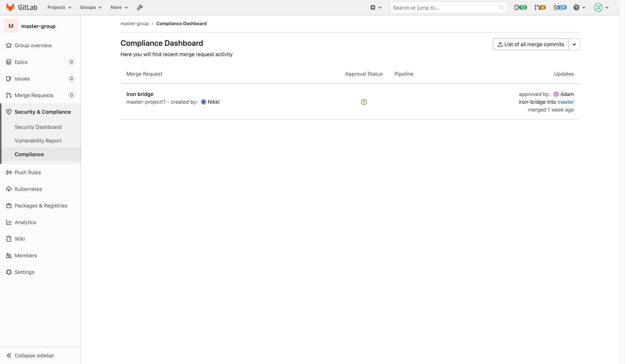Click the GitLab fox logo
625x364 pixels.
coord(10,7)
